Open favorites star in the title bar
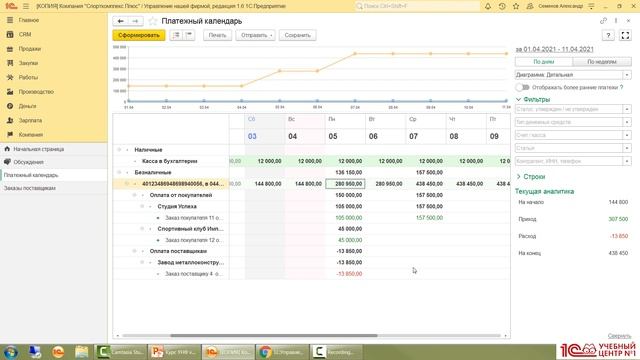The height and width of the screenshot is (360, 640). (516, 6)
